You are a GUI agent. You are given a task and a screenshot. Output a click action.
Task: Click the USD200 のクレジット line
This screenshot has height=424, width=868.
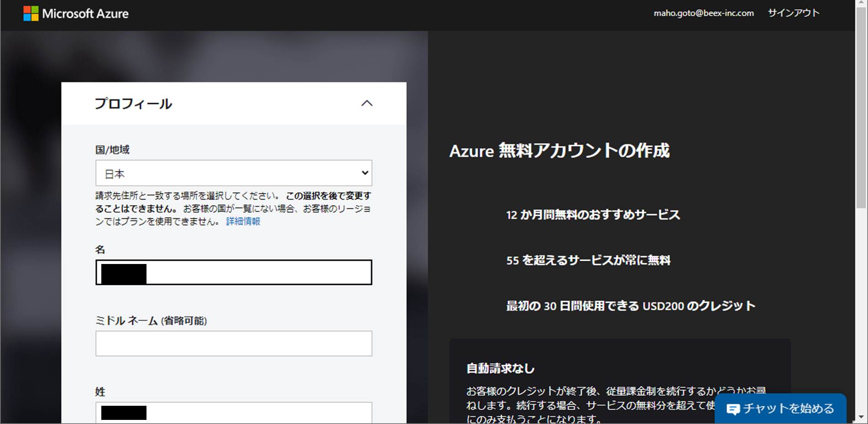click(631, 306)
